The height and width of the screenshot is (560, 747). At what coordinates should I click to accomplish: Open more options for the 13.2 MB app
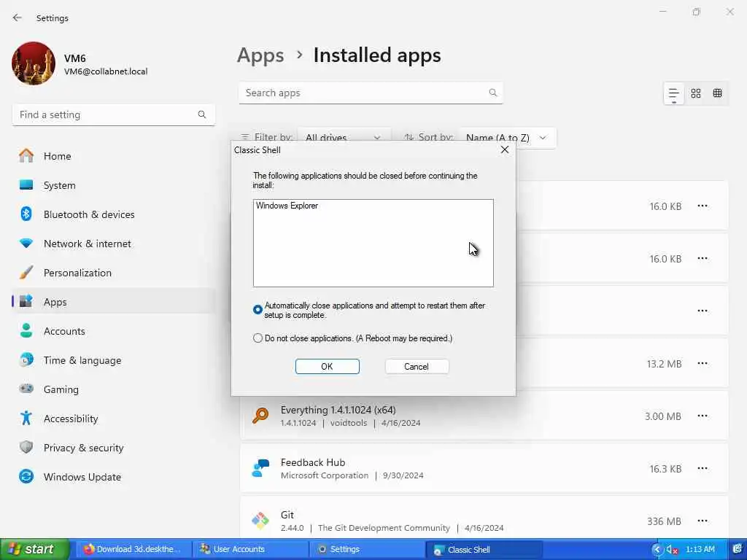(703, 363)
